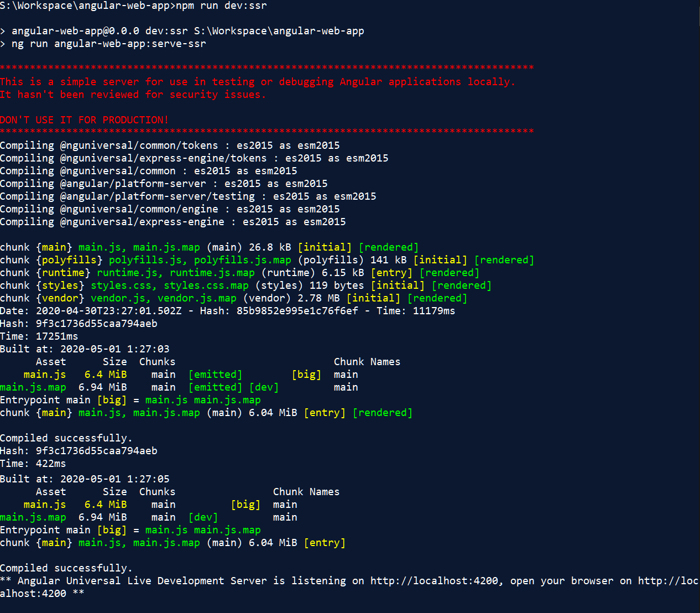Click the "26.8 kB" main chunk size

coord(270,247)
